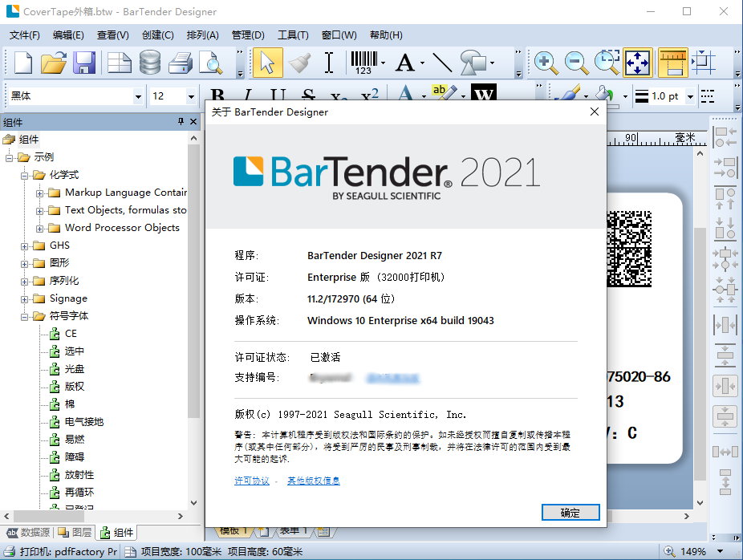Open database connection setup (cylinder icon)

[150, 63]
